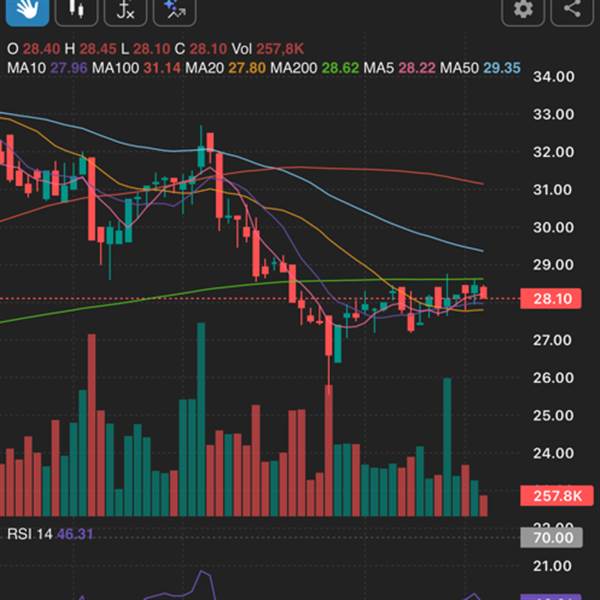Click the 26.00 price axis label
The image size is (600, 600).
(x=553, y=378)
